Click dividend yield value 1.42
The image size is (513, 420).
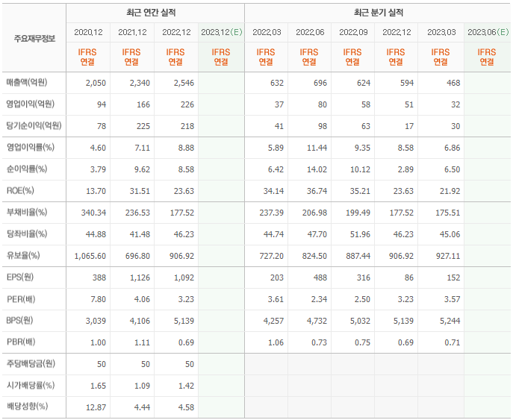186,386
